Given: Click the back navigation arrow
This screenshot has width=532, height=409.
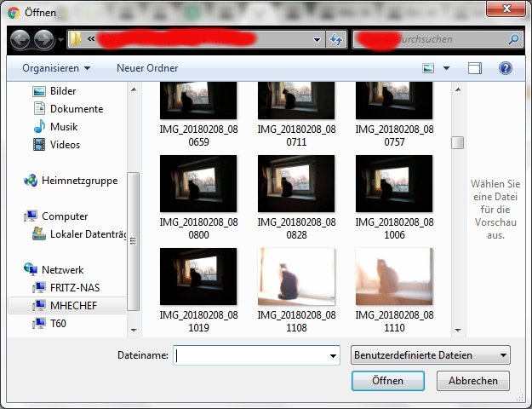Looking at the screenshot, I should pos(20,39).
